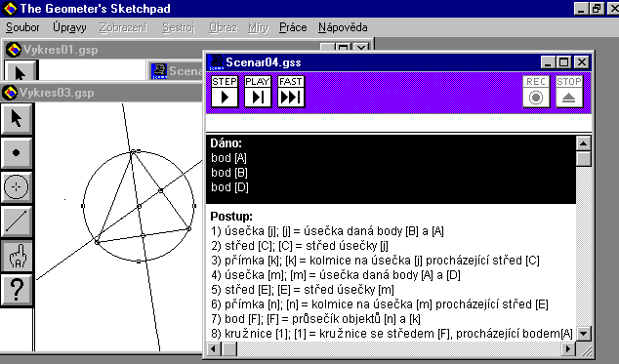Select given item bod [A]
619x364 pixels.
click(x=228, y=158)
